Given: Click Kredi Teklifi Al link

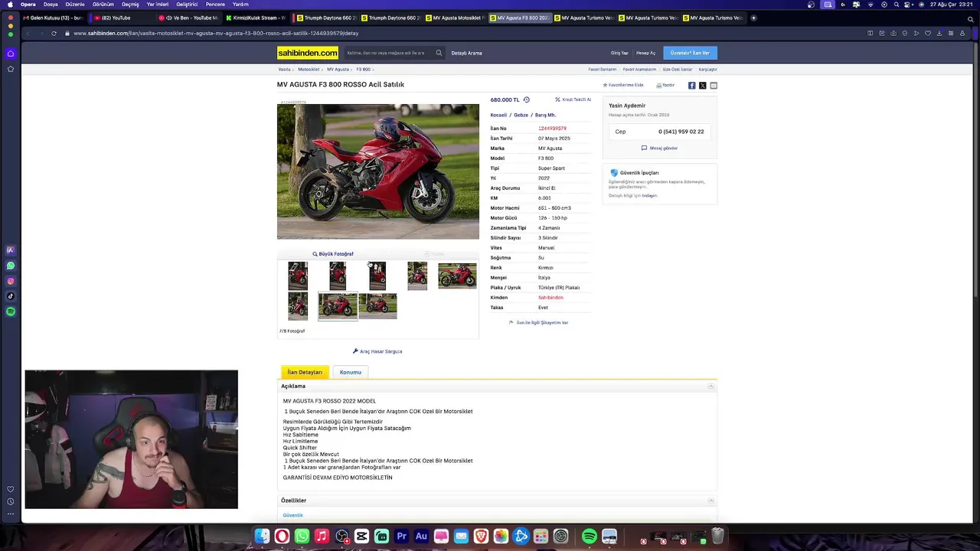Looking at the screenshot, I should click(x=573, y=99).
